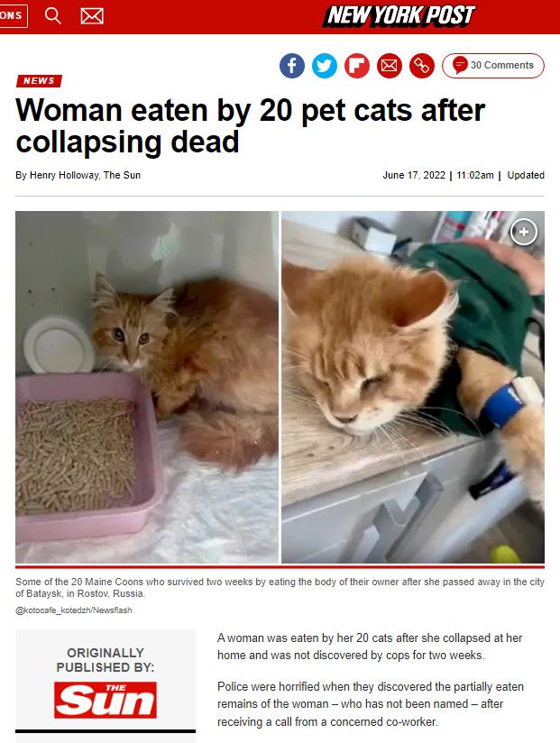This screenshot has width=560, height=743.
Task: Share article on Twitter
Action: pyautogui.click(x=324, y=66)
